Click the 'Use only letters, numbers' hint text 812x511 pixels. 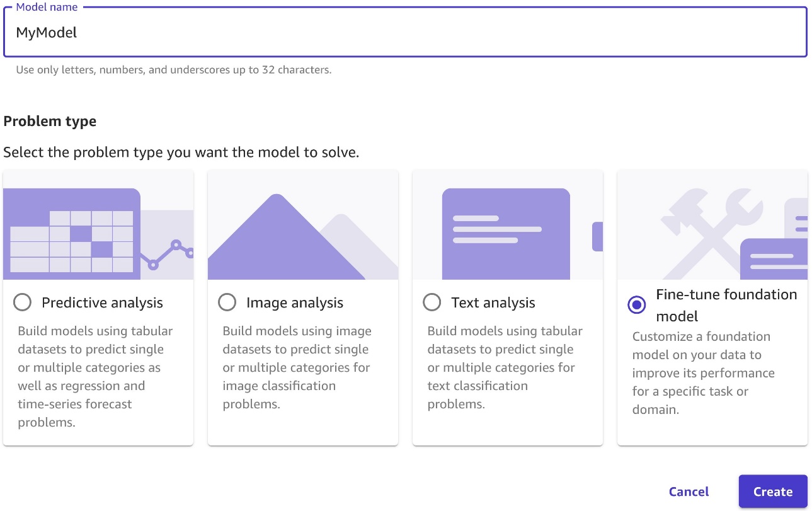(x=173, y=70)
